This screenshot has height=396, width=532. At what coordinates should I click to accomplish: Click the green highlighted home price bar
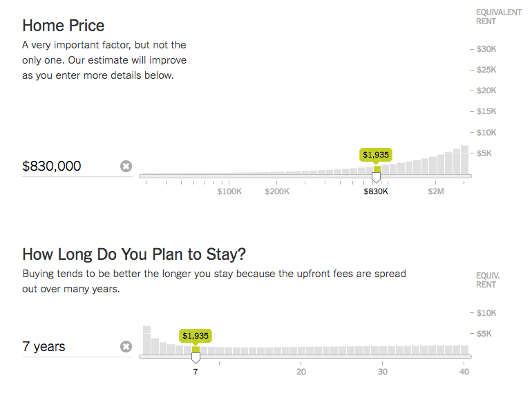(377, 169)
